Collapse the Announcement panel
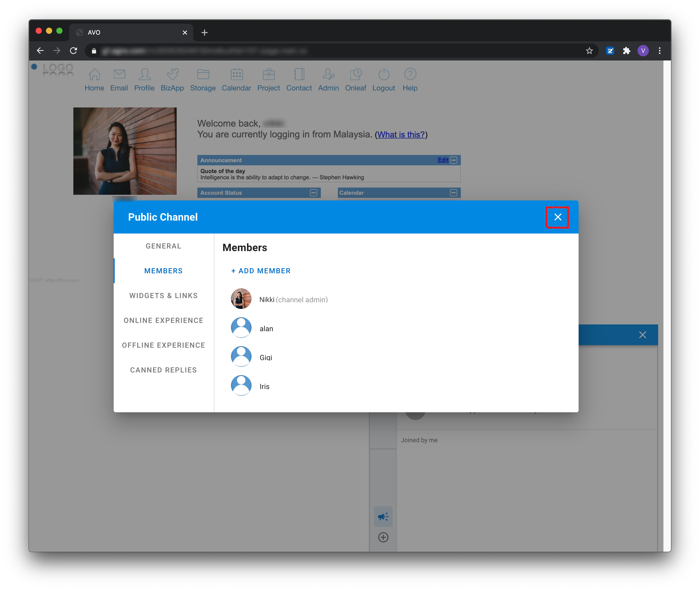 [x=454, y=160]
